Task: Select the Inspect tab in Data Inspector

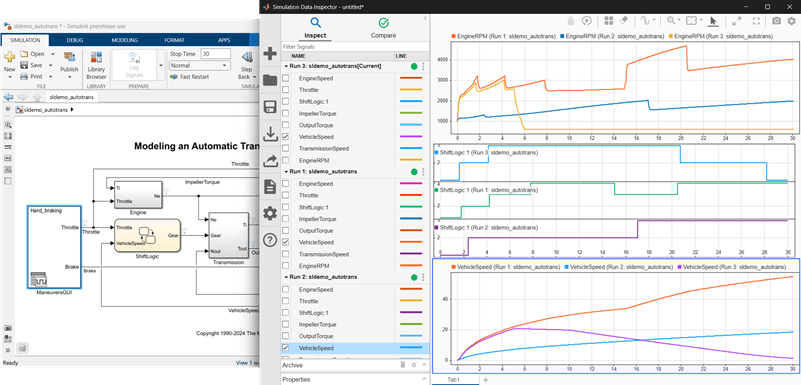Action: (x=315, y=28)
